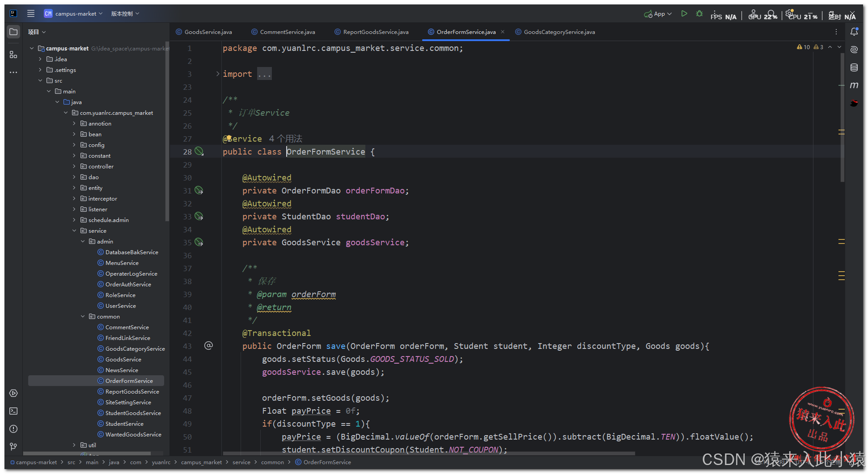Go to next highlighted error arrow
The height and width of the screenshot is (474, 868).
click(x=839, y=47)
